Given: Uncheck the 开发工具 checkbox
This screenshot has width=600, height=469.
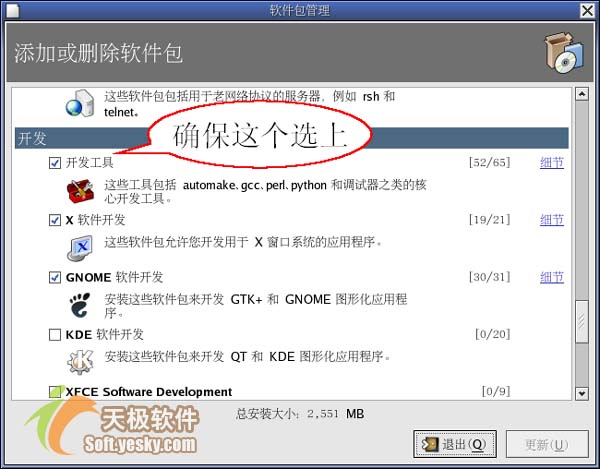Looking at the screenshot, I should pos(55,163).
